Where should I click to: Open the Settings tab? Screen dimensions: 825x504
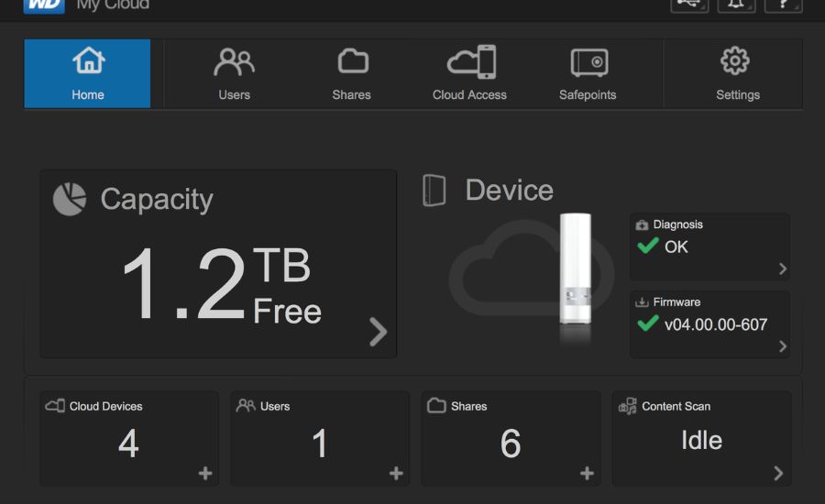738,73
